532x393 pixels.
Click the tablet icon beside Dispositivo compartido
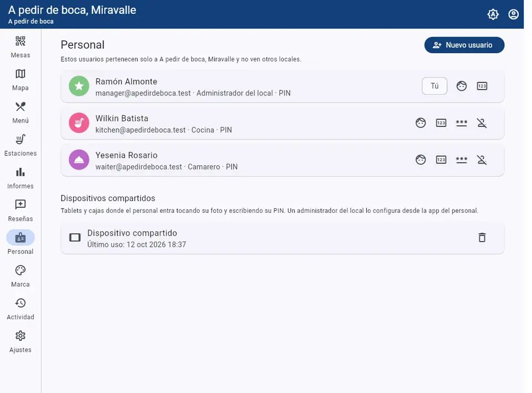75,237
